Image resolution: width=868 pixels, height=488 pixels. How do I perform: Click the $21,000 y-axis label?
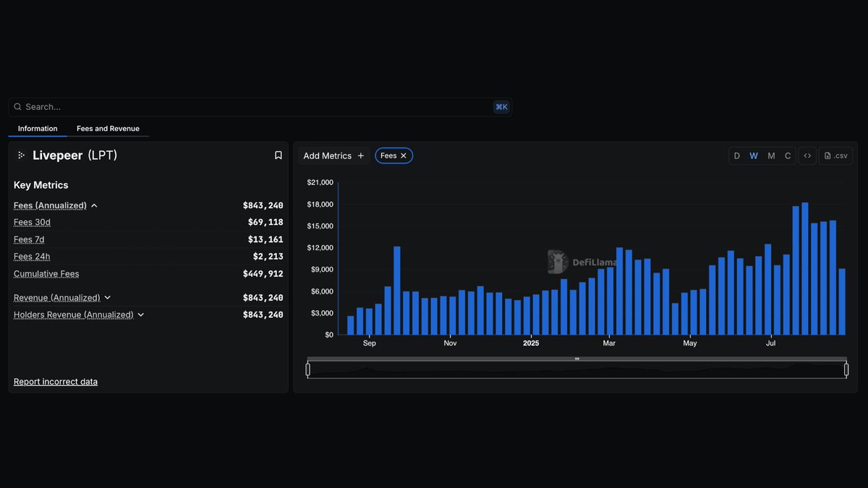[x=320, y=183]
